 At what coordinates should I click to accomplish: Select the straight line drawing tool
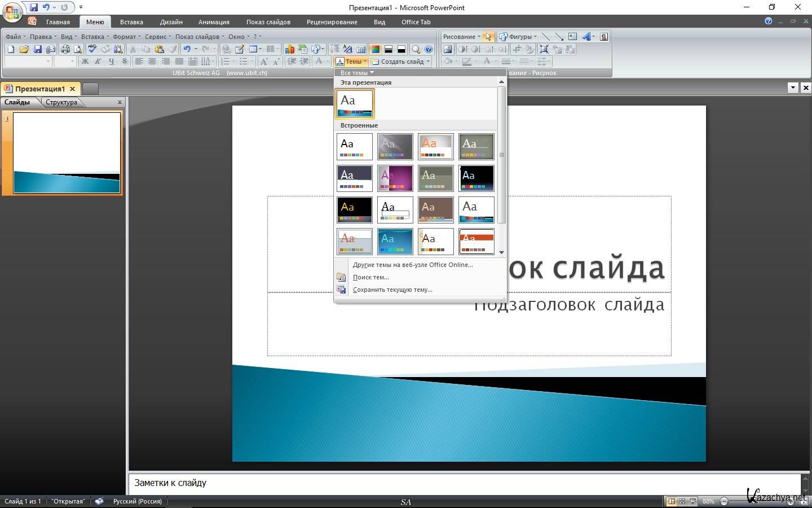pos(545,37)
